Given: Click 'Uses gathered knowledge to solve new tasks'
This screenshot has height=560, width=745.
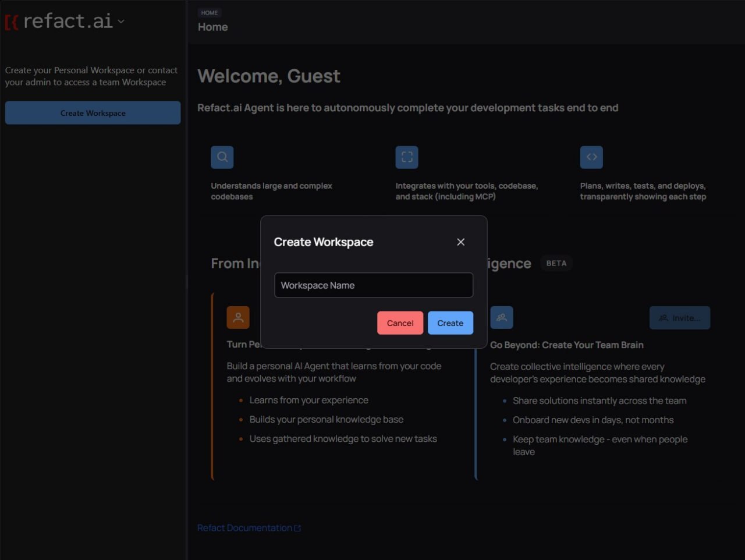Looking at the screenshot, I should tap(343, 439).
